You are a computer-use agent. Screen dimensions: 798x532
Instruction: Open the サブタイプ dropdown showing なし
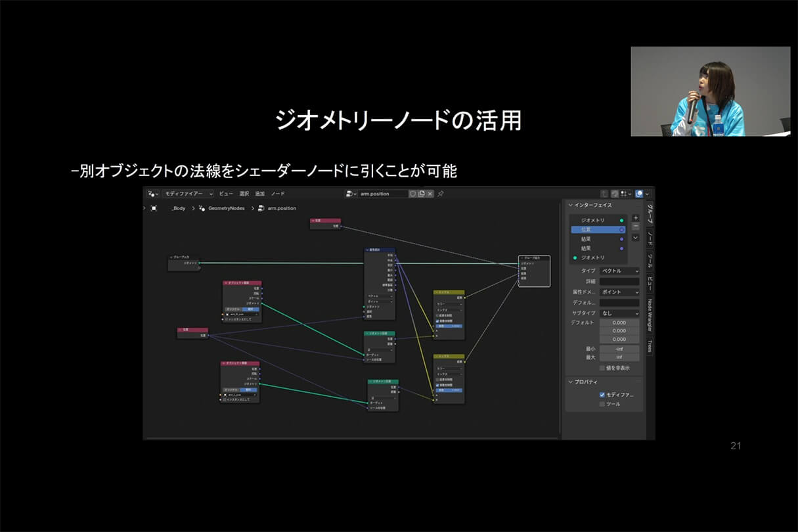pos(619,313)
